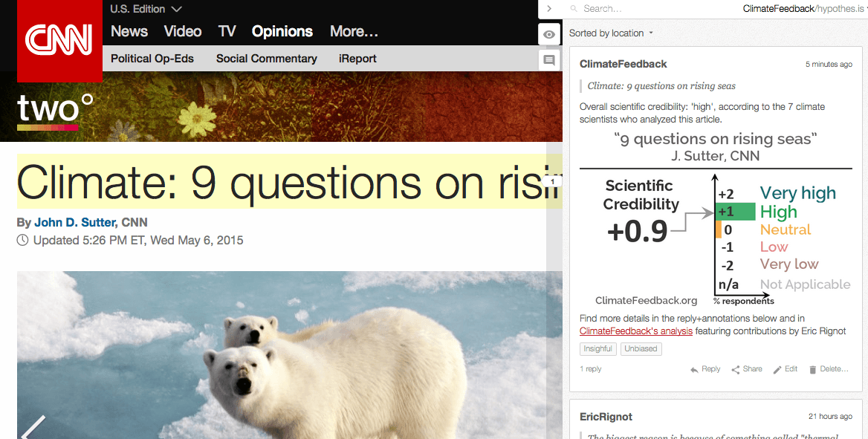Expand the More… menu
This screenshot has width=868, height=439.
[354, 31]
